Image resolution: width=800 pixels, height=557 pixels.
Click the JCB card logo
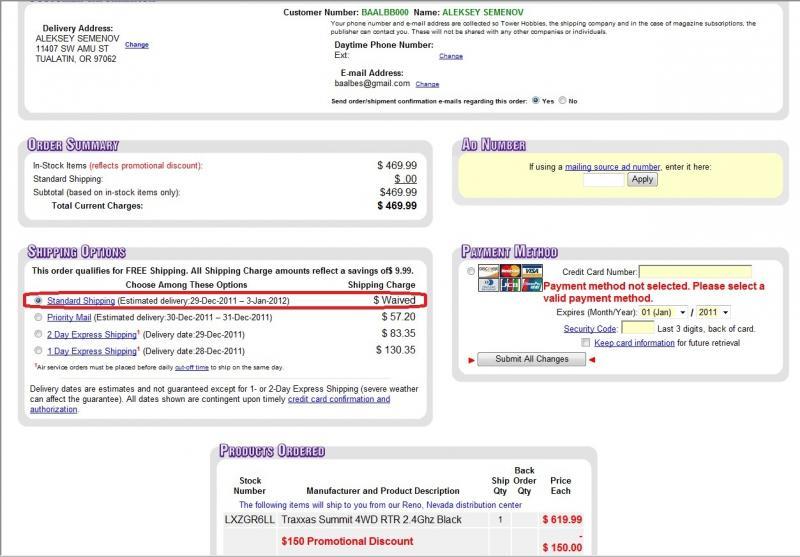(x=510, y=285)
